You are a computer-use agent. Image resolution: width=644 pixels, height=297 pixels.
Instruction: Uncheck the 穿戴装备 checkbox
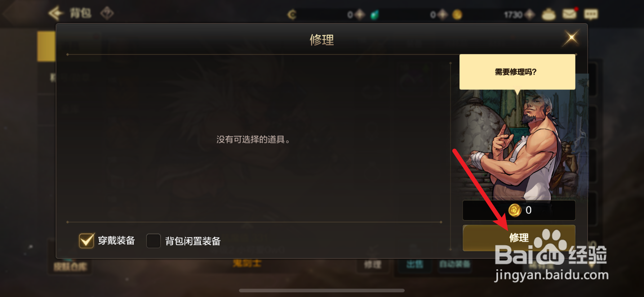86,240
